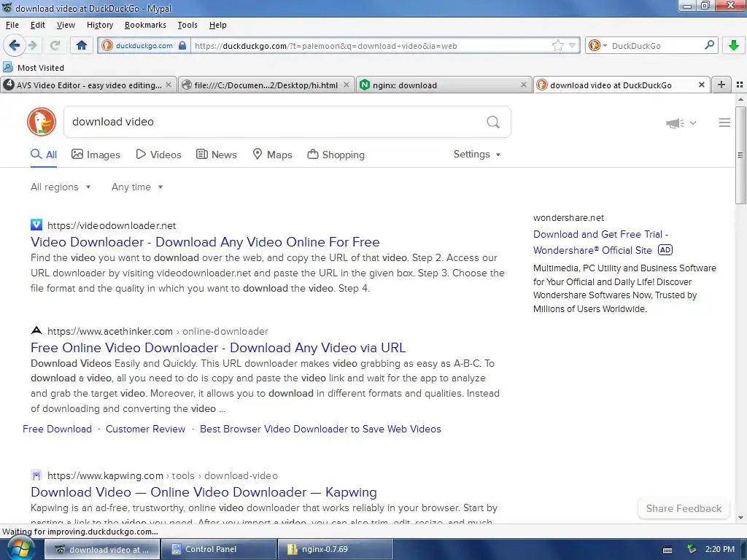Open the nginx-0.7.69 taskbar item

[335, 549]
